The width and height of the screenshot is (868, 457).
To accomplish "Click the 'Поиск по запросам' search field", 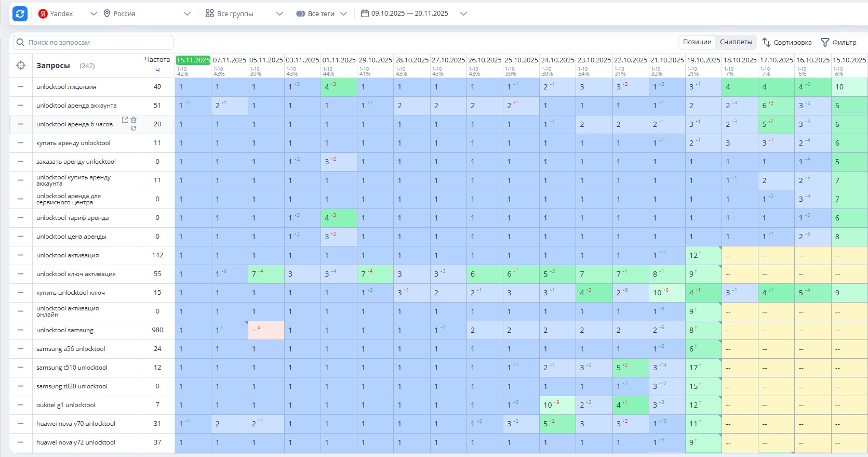I will coord(93,43).
